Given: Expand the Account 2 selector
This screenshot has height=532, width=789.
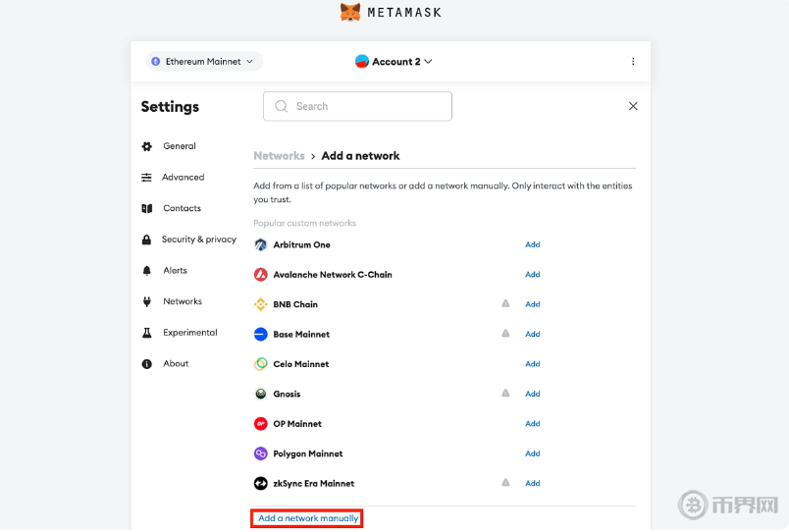Looking at the screenshot, I should [x=394, y=61].
